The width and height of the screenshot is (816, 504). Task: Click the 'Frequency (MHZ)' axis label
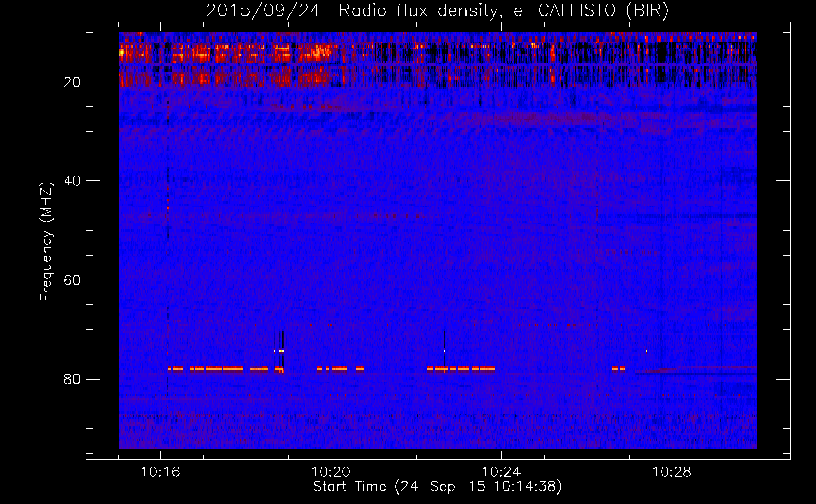pos(46,242)
